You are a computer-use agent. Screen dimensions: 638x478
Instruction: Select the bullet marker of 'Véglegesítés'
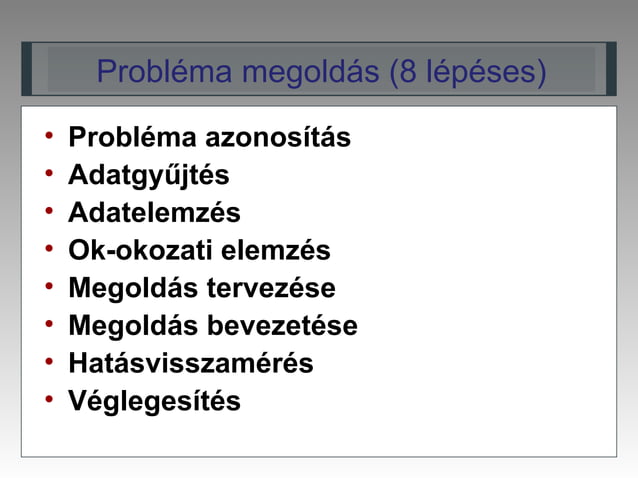49,399
